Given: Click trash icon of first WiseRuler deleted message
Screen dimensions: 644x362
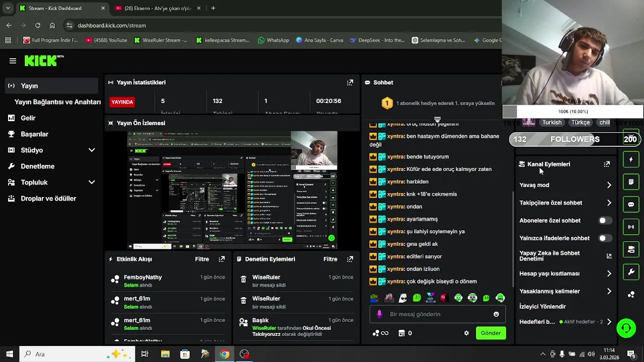Looking at the screenshot, I should [244, 280].
